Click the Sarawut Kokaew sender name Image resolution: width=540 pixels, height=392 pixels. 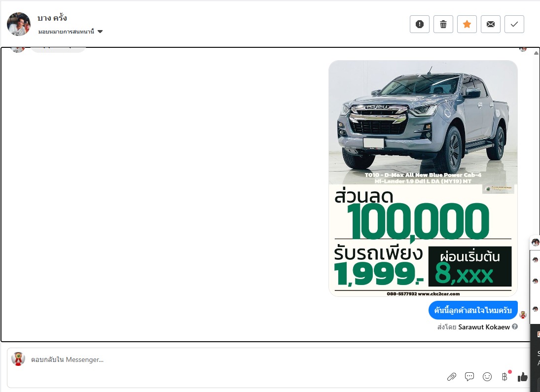[x=484, y=327]
